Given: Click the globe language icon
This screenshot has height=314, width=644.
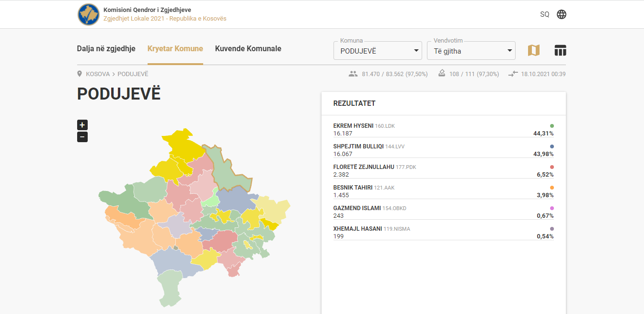Looking at the screenshot, I should (562, 14).
